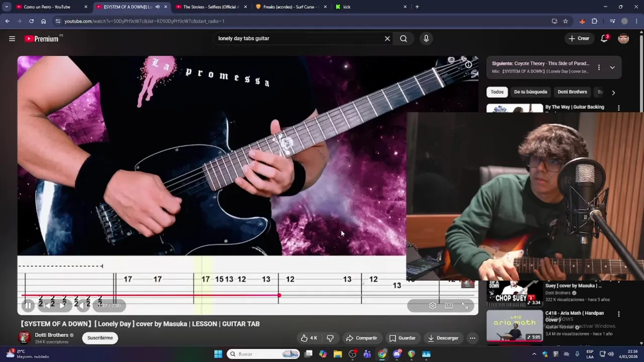Open Chrome home page button
Viewport: 644px width, 362px height.
click(43, 21)
